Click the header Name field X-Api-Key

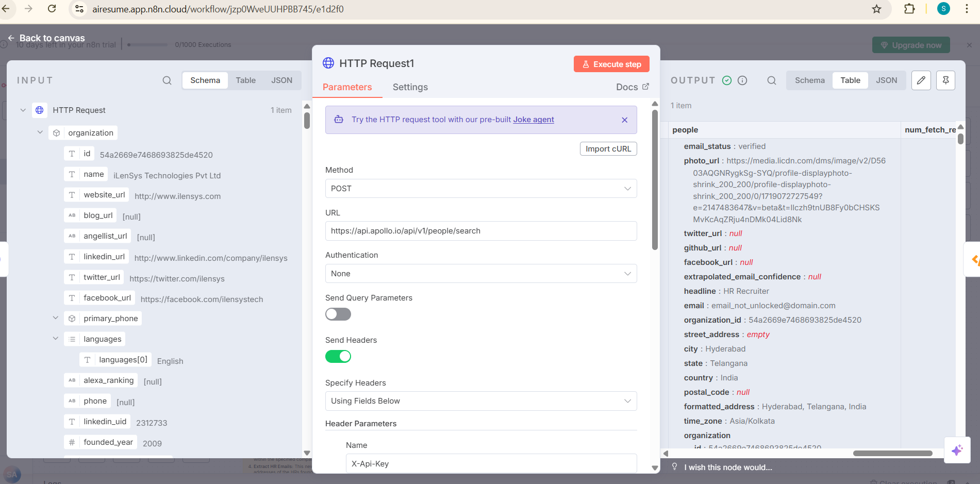tap(491, 463)
